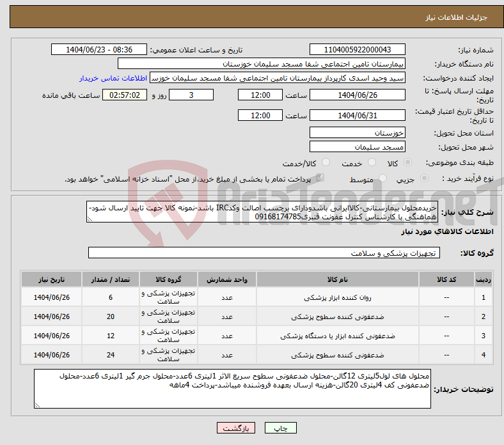Image resolution: width=504 pixels, height=445 pixels.
Task: Click the گروه کالا field
Action: [x=264, y=253]
